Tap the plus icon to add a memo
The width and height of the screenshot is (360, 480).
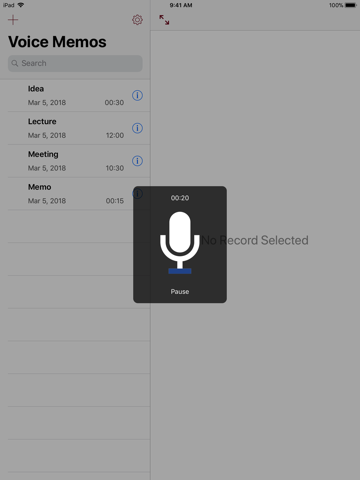click(x=13, y=20)
